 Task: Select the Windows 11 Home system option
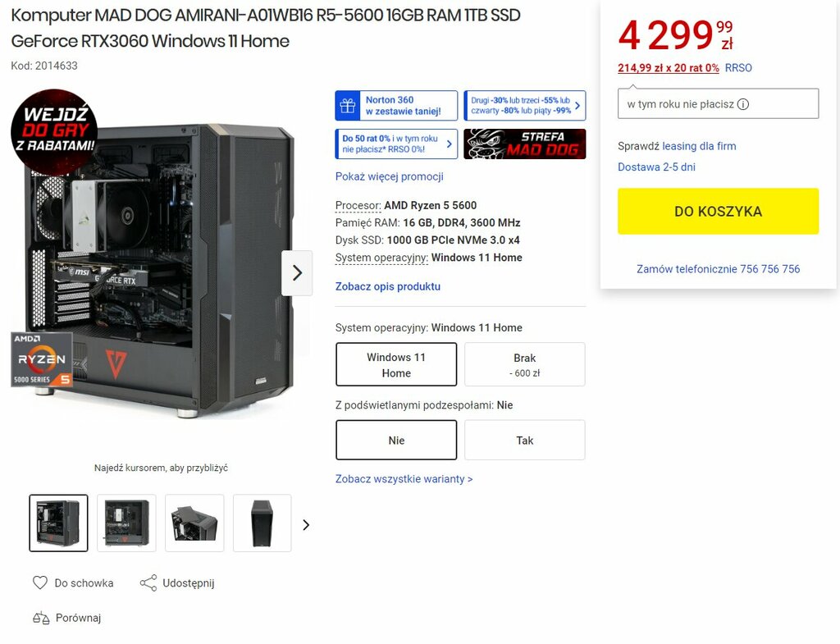(396, 364)
